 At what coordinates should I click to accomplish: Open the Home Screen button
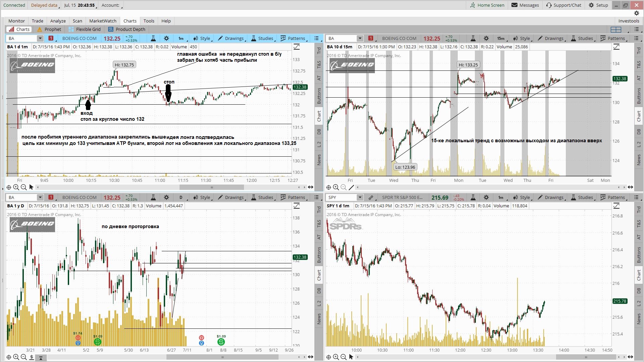(487, 5)
